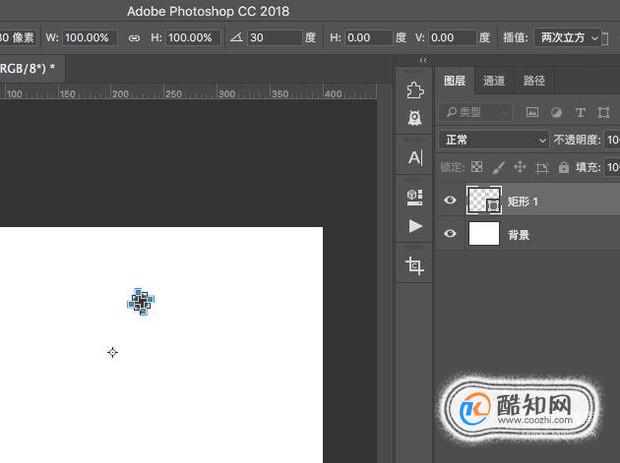Screen dimensions: 620x463
Task: Filter layers by pixel layers icon
Action: 532,113
